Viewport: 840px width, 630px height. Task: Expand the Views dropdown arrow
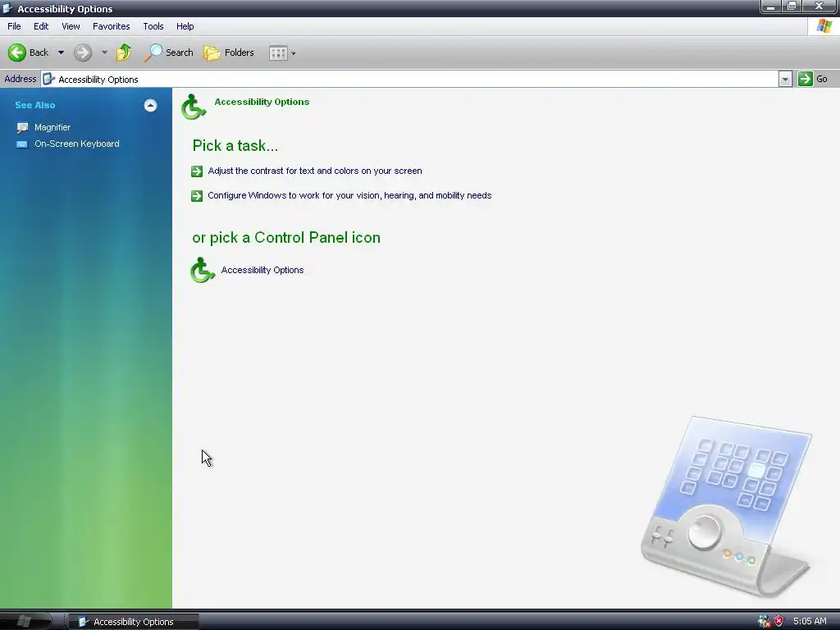(x=293, y=53)
